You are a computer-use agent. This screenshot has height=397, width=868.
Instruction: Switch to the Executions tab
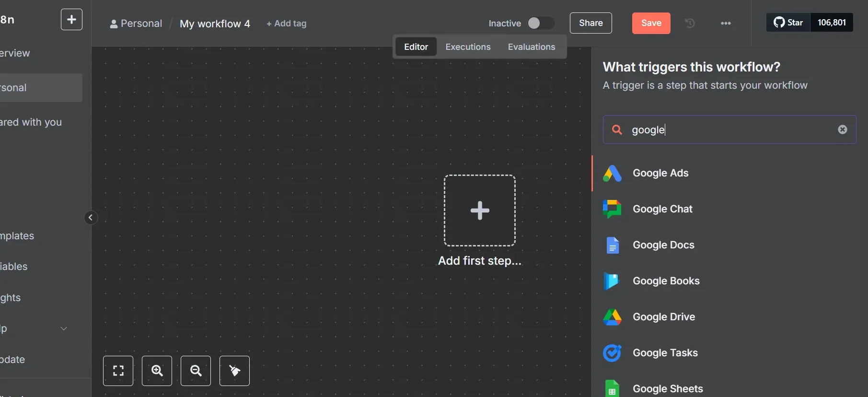point(468,47)
